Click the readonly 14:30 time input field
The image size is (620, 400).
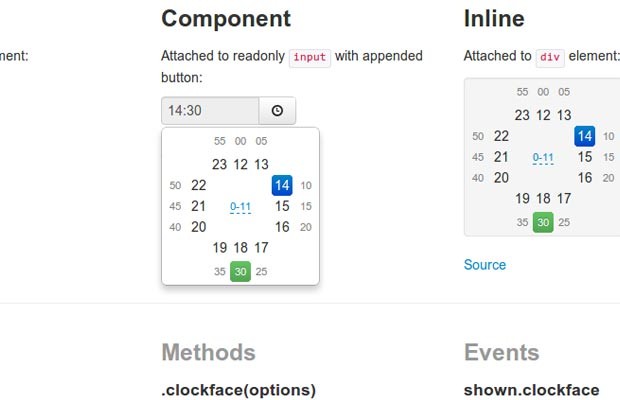(x=210, y=111)
